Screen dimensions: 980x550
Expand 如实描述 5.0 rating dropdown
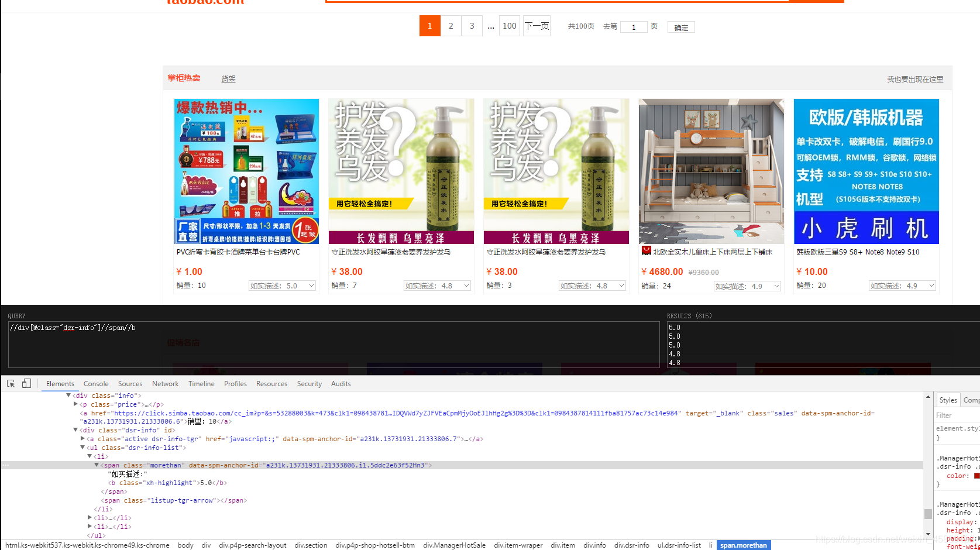tap(283, 286)
